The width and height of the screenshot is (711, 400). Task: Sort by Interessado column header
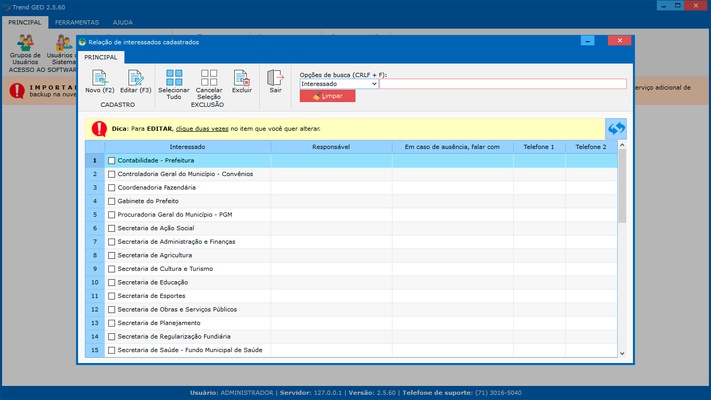click(x=187, y=147)
